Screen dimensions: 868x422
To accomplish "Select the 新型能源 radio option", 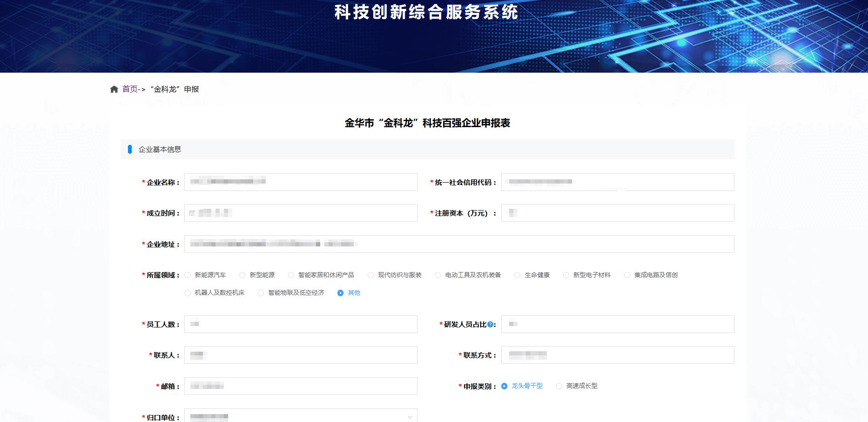I will (242, 275).
